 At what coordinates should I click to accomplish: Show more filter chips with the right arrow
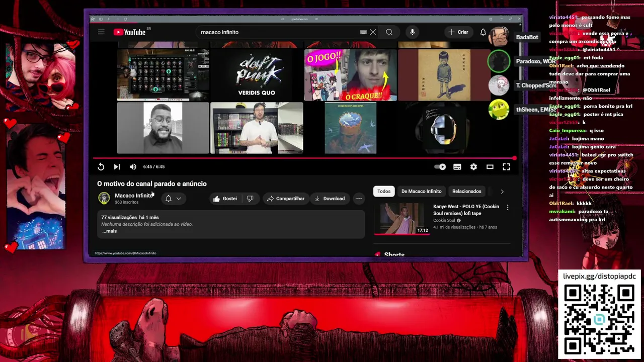[502, 192]
